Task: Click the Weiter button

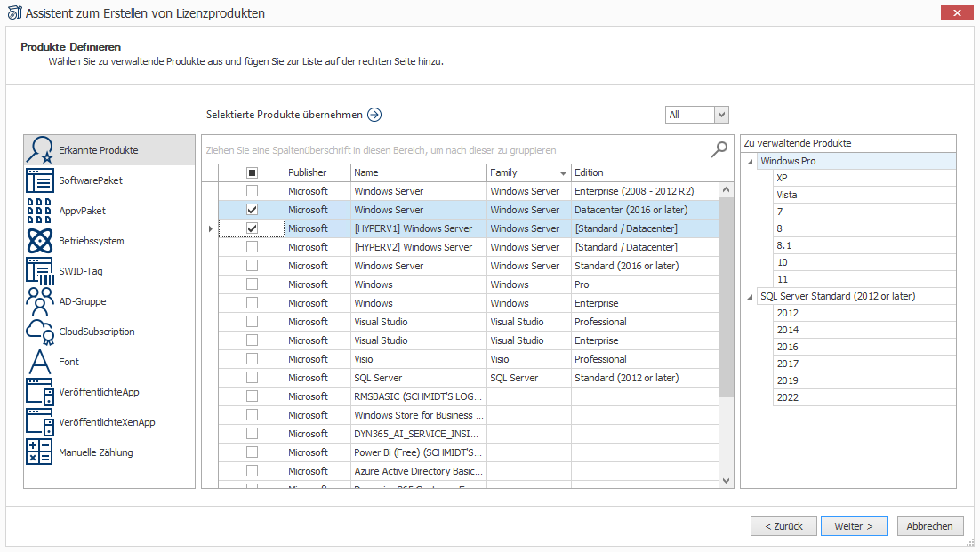Action: pyautogui.click(x=854, y=526)
